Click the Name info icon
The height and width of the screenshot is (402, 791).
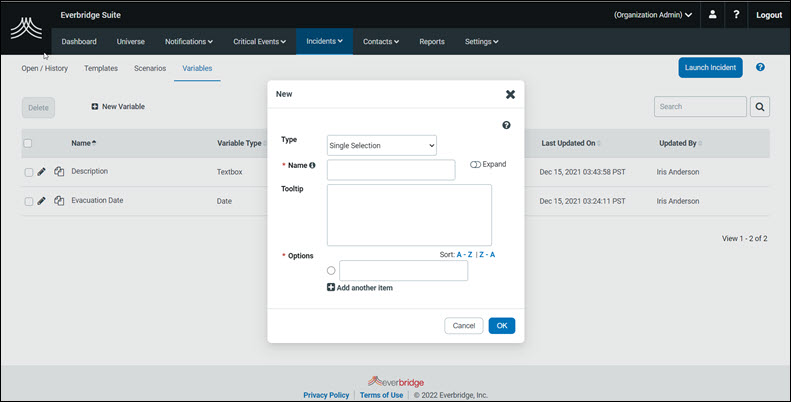(x=313, y=166)
